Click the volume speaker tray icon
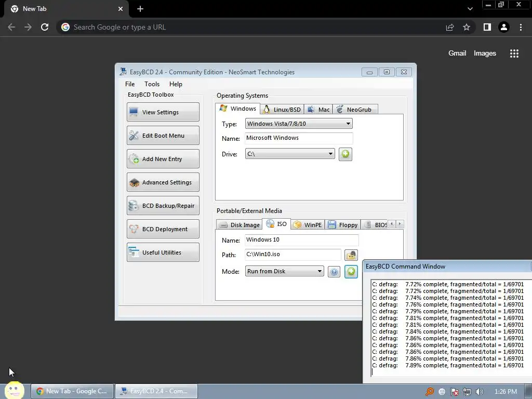The height and width of the screenshot is (399, 532). click(x=479, y=392)
